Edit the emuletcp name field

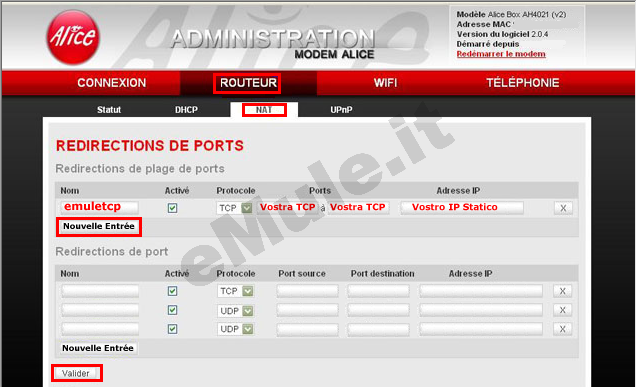coord(99,208)
